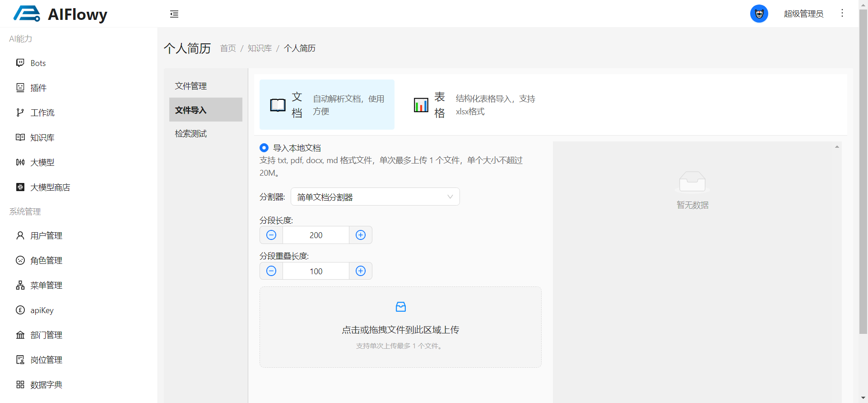Navigate to 知识库 via breadcrumb link
Image resolution: width=868 pixels, height=403 pixels.
click(260, 48)
